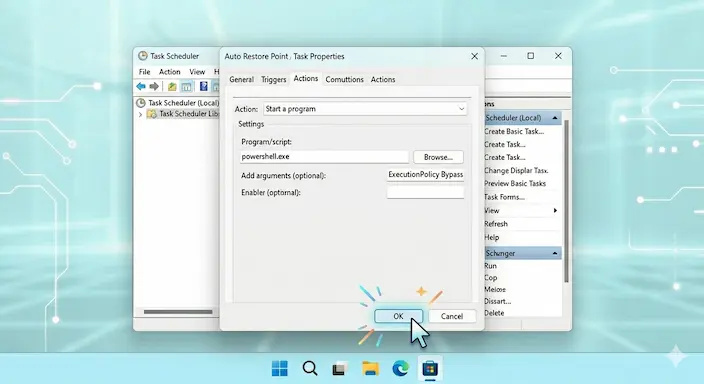This screenshot has width=704, height=384.
Task: Click Create Basic Task... in Actions pane
Action: [x=514, y=132]
